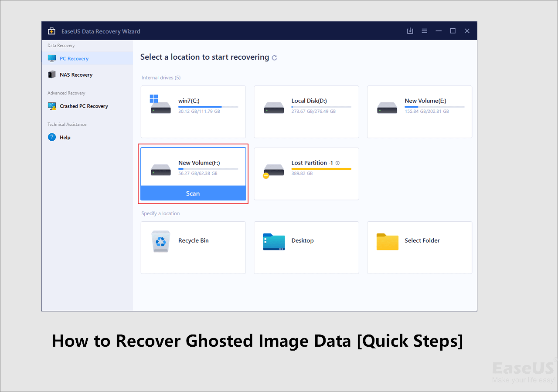Click the Local Disk(D:) drive icon
The width and height of the screenshot is (558, 392).
274,108
